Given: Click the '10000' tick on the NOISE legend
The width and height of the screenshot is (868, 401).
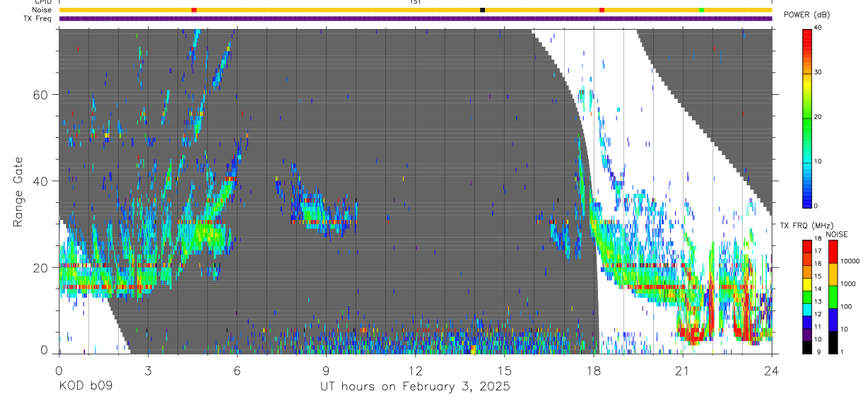Looking at the screenshot, I should tap(849, 262).
